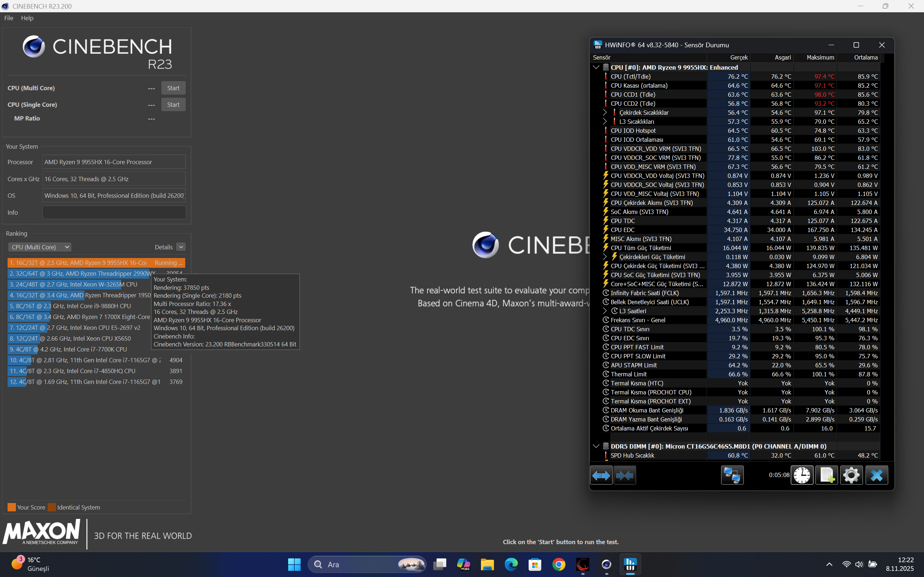
Task: Launch Microsoft Edge from the taskbar
Action: click(511, 564)
